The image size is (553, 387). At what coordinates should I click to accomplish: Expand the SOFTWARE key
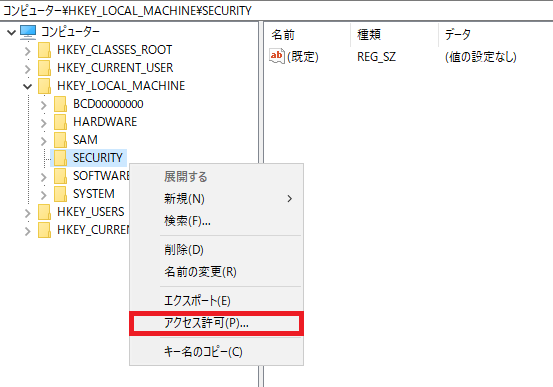point(44,177)
